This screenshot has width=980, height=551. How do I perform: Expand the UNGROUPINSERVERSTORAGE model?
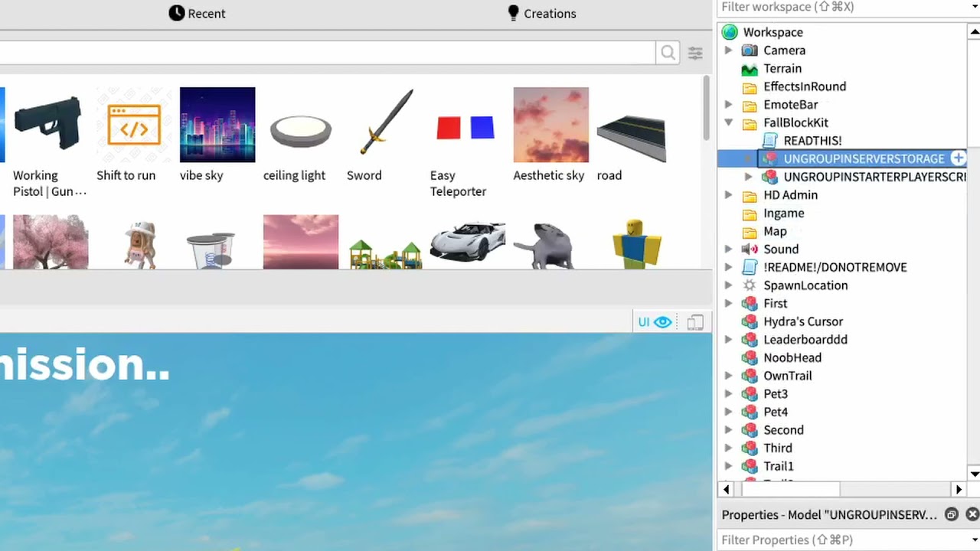tap(748, 158)
